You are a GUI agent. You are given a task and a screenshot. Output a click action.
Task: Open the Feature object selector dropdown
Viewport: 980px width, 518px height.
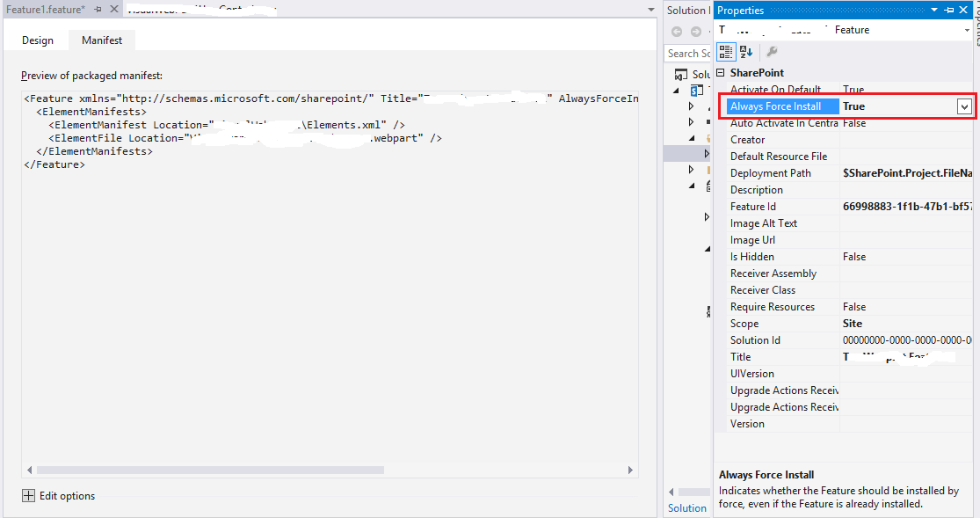967,30
